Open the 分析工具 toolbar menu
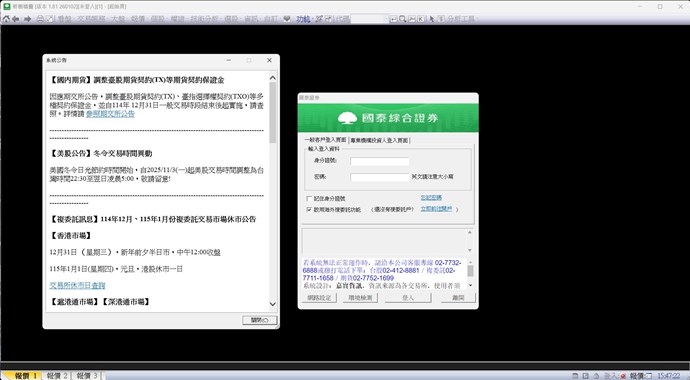 [x=461, y=19]
